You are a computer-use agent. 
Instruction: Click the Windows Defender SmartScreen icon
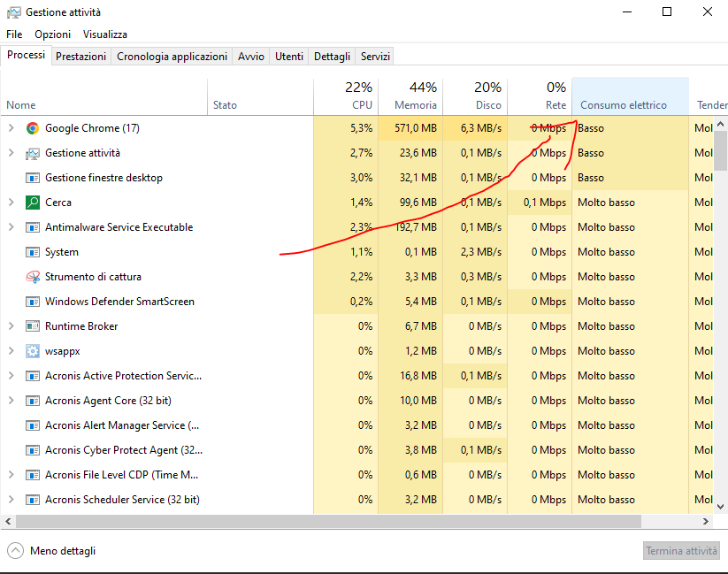(33, 302)
